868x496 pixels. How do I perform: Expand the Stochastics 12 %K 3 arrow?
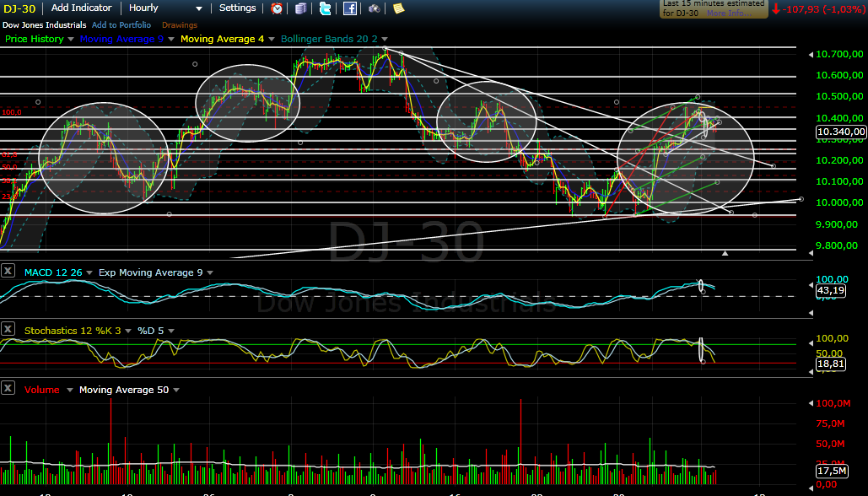click(128, 331)
